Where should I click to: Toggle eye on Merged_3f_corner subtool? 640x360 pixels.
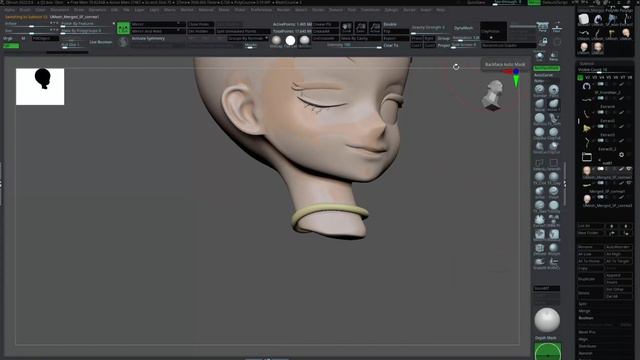point(629,183)
